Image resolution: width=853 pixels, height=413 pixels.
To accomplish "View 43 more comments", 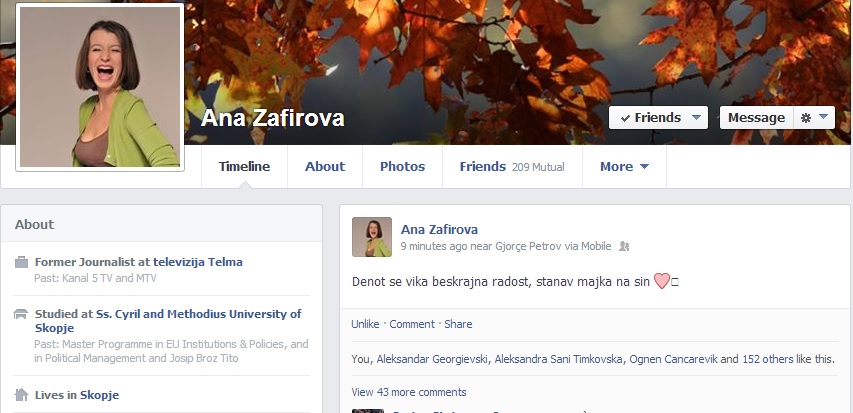I will point(409,392).
